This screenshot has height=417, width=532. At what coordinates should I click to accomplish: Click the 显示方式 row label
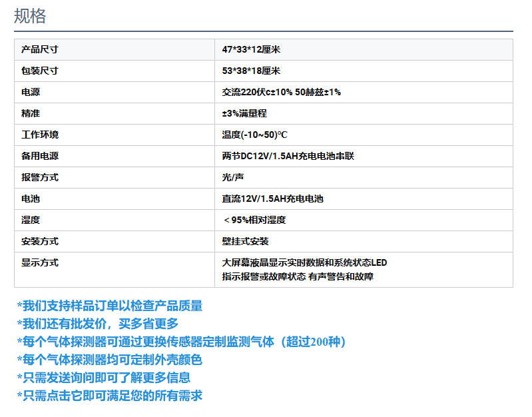coord(39,262)
